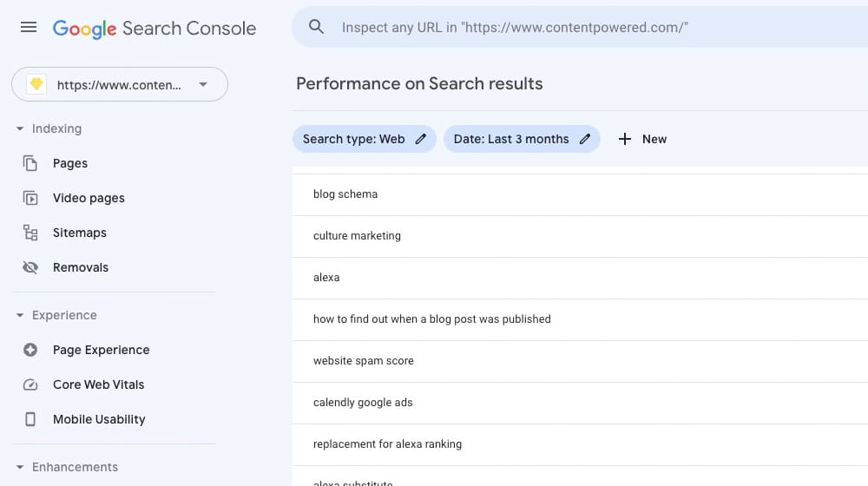
Task: Collapse the Indexing section
Action: pyautogui.click(x=49, y=128)
